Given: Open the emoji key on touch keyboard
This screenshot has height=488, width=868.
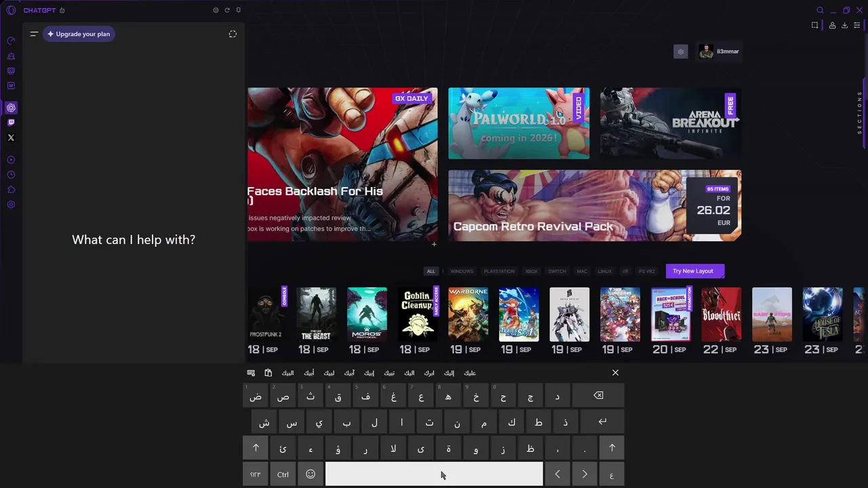Looking at the screenshot, I should [x=311, y=474].
